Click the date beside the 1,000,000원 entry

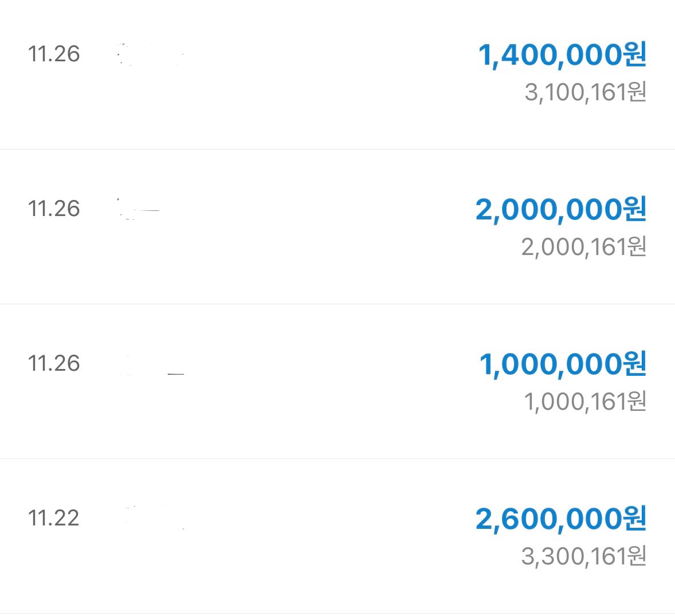click(x=53, y=363)
